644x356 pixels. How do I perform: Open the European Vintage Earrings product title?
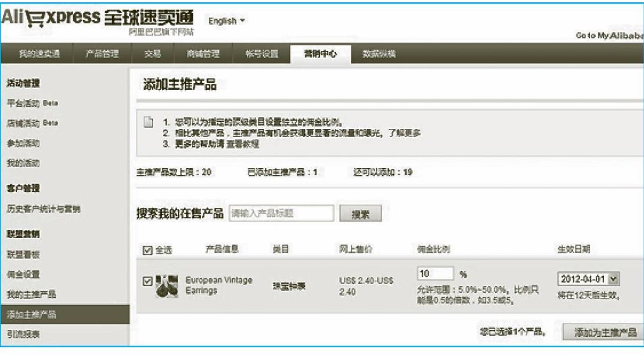pyautogui.click(x=219, y=285)
